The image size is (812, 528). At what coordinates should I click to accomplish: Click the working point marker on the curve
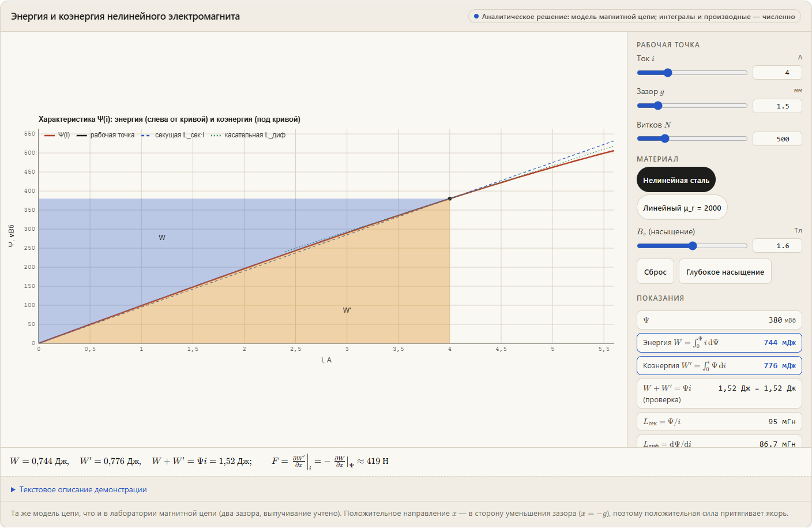point(450,199)
